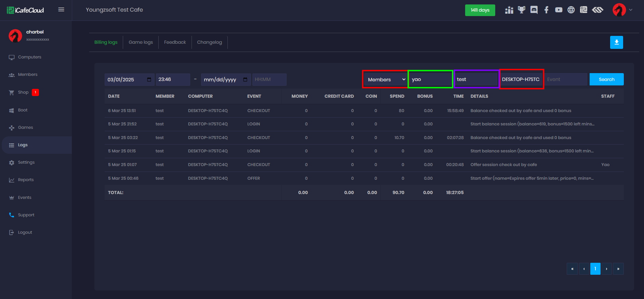Open the trophy icon in the top bar
Image resolution: width=644 pixels, height=299 pixels.
521,10
